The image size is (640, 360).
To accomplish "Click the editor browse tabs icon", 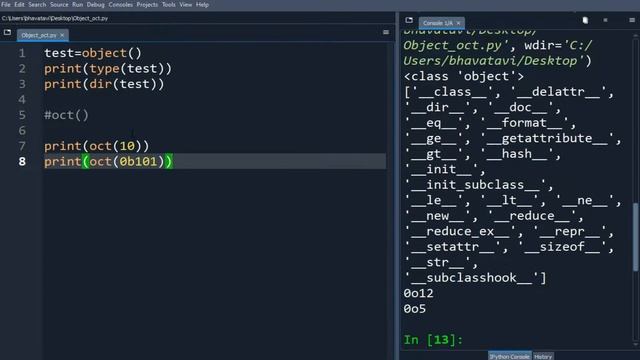I will [x=7, y=32].
